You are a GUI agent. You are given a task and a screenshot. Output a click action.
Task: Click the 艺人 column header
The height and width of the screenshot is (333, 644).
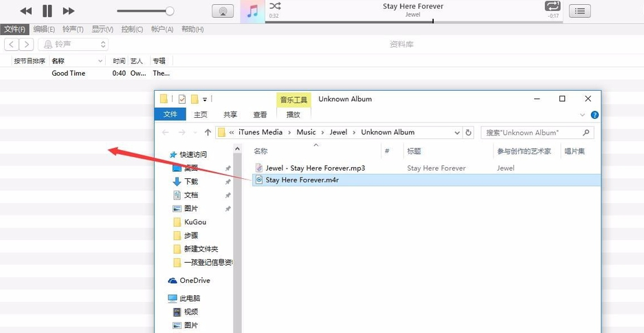(x=136, y=61)
